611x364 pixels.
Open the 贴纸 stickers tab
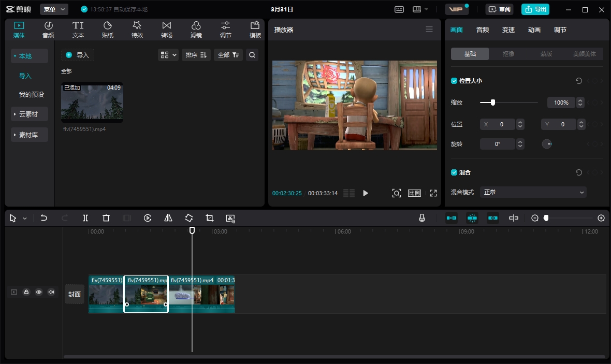point(108,30)
